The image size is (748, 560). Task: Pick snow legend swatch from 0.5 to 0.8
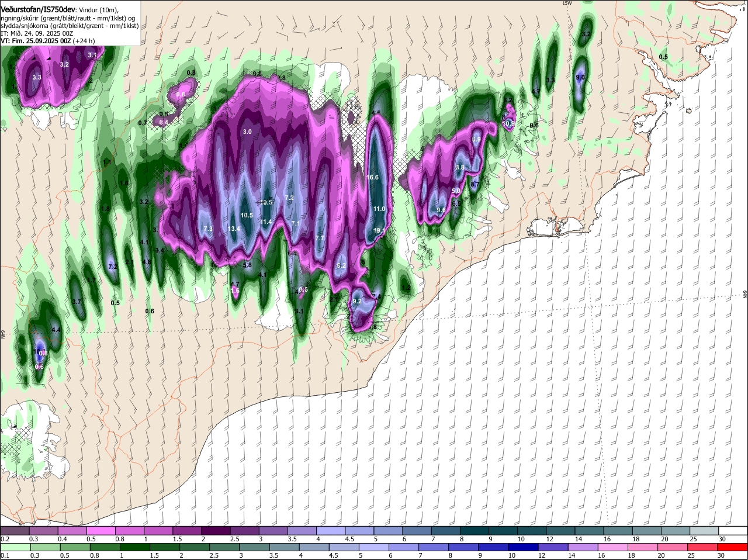click(101, 531)
